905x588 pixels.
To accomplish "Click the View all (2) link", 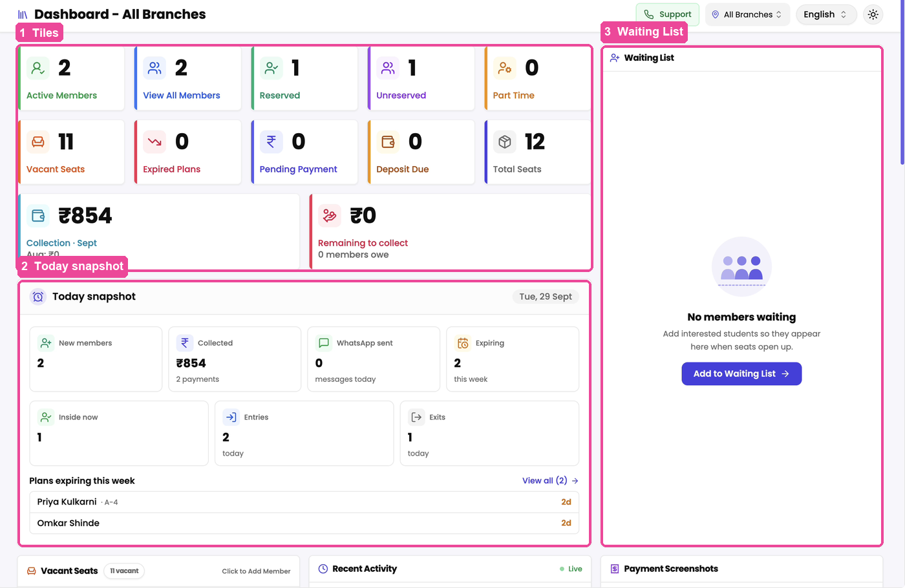I will tap(550, 481).
